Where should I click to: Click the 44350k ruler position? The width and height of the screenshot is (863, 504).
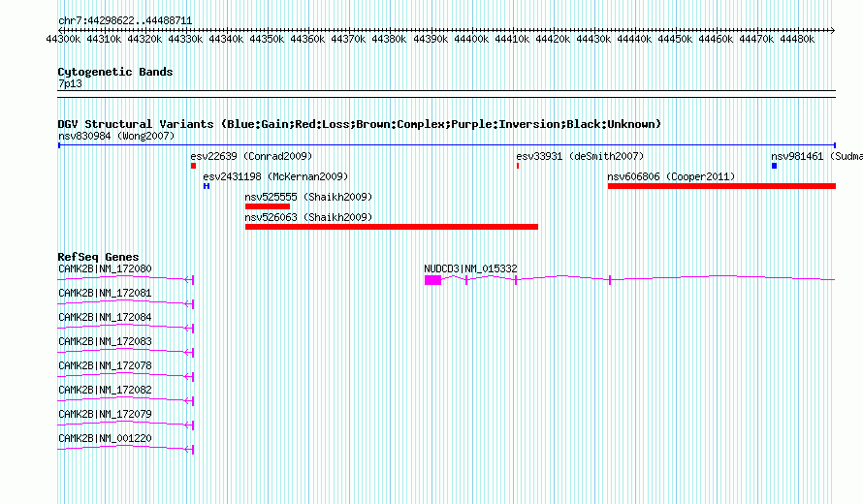[267, 39]
